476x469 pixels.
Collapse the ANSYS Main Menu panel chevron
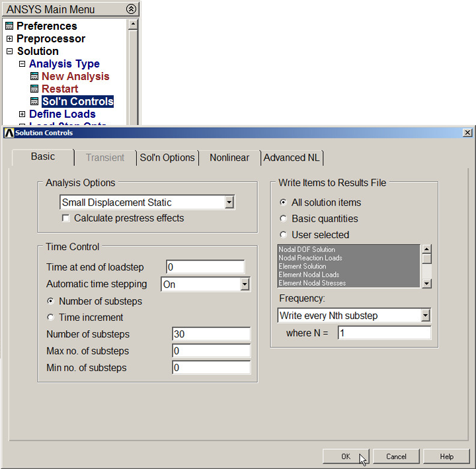point(131,9)
